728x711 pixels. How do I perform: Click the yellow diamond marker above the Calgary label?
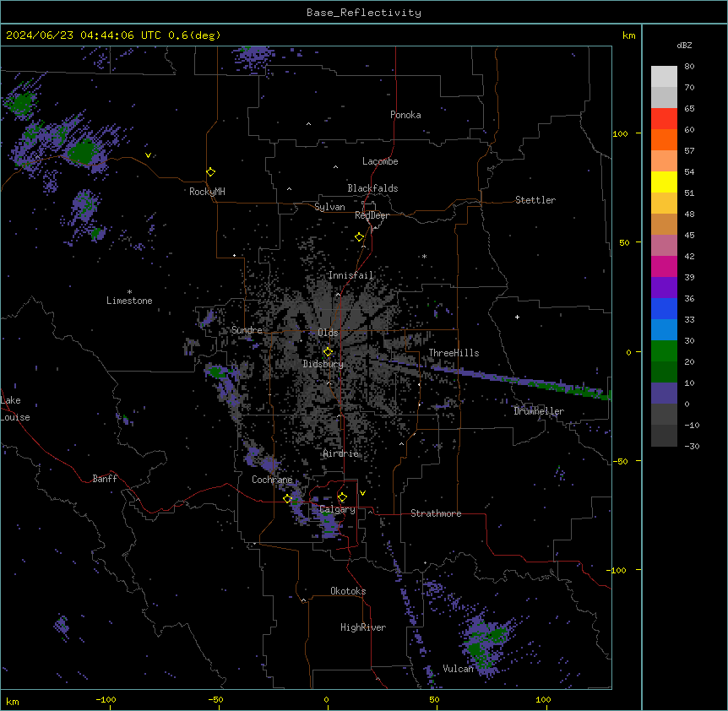[342, 497]
